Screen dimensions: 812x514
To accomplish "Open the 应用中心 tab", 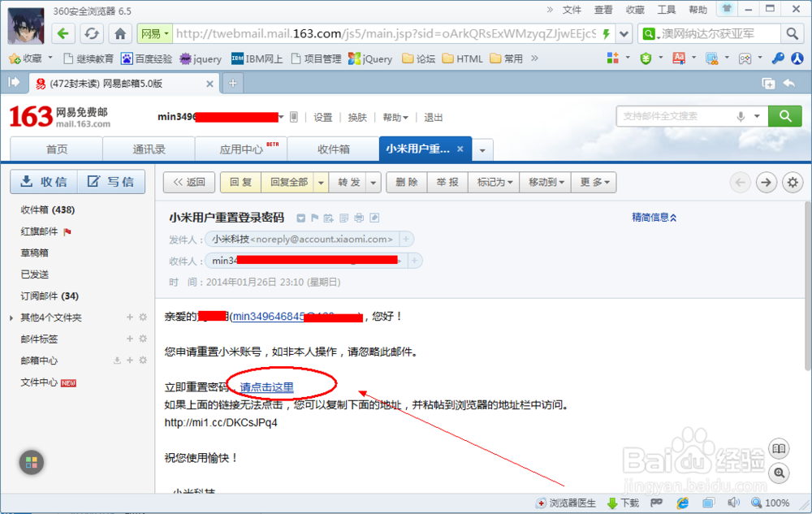I will [x=241, y=149].
